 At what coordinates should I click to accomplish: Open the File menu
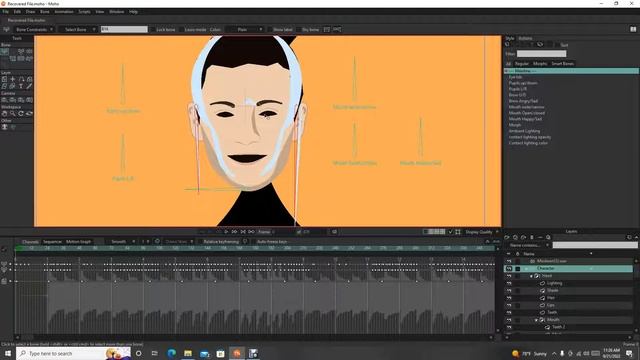pyautogui.click(x=5, y=12)
